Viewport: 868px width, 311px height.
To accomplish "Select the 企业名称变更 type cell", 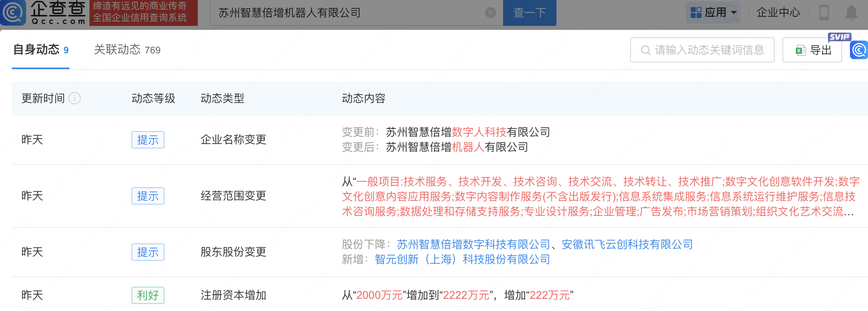I will pyautogui.click(x=233, y=140).
